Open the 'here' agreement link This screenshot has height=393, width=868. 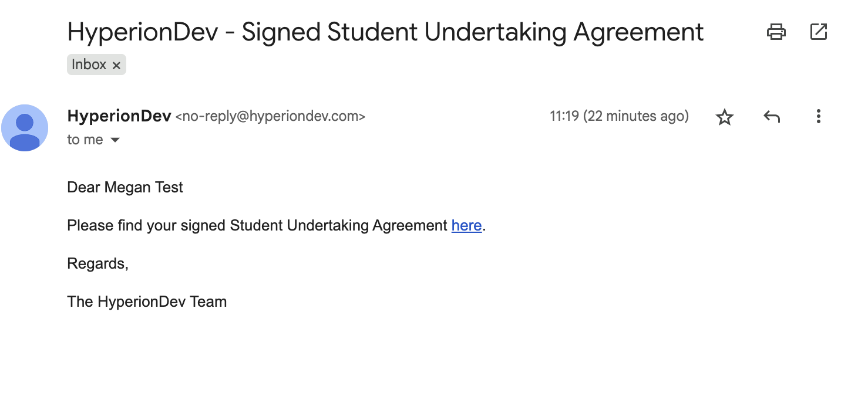[x=466, y=225]
